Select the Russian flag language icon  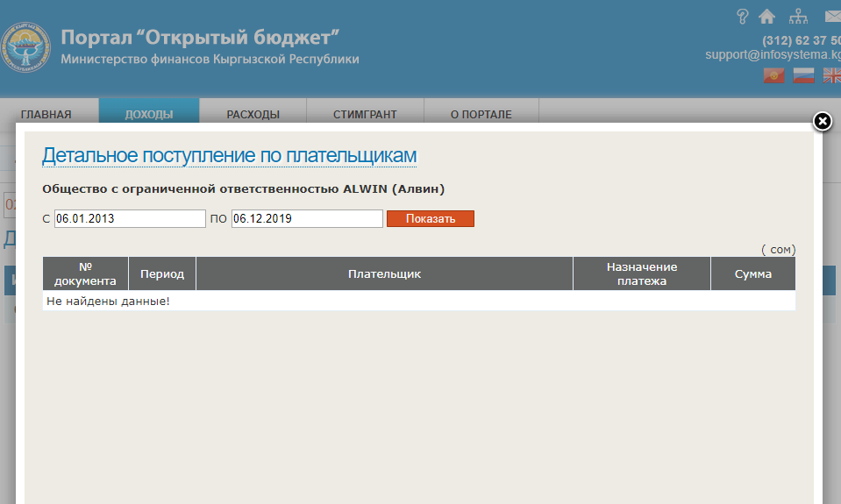[803, 76]
